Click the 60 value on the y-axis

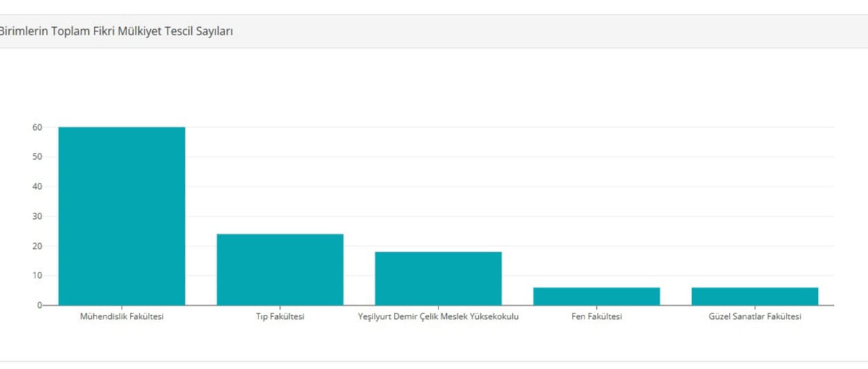click(36, 127)
